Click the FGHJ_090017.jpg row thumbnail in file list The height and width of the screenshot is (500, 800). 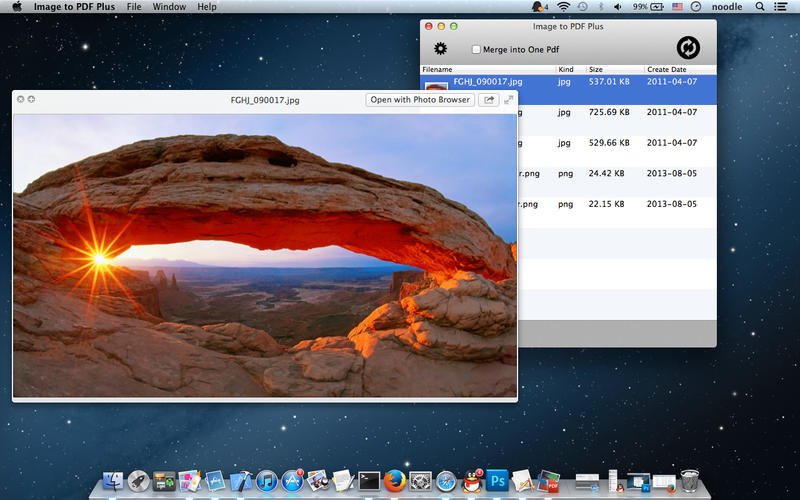click(x=436, y=87)
